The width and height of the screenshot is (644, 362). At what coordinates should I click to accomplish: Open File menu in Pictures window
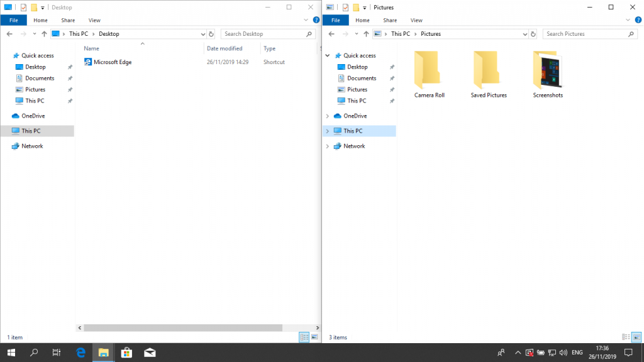336,20
